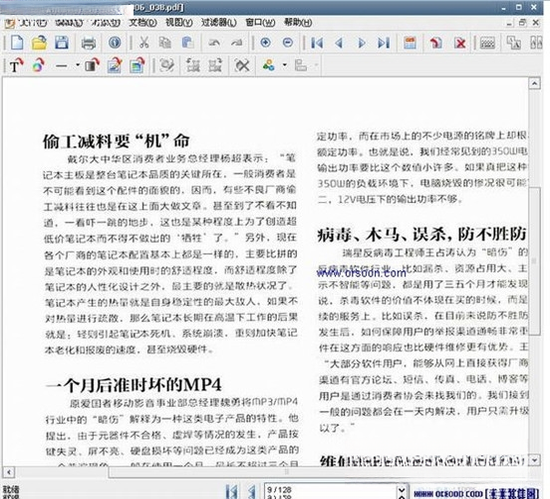
Task: Go to first page in toolbar
Action: click(317, 43)
